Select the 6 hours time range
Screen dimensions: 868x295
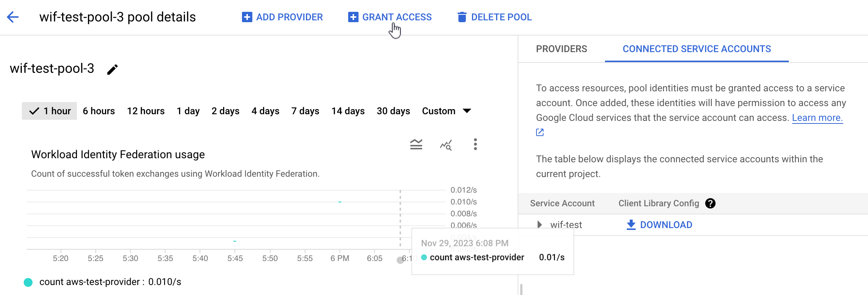[99, 111]
